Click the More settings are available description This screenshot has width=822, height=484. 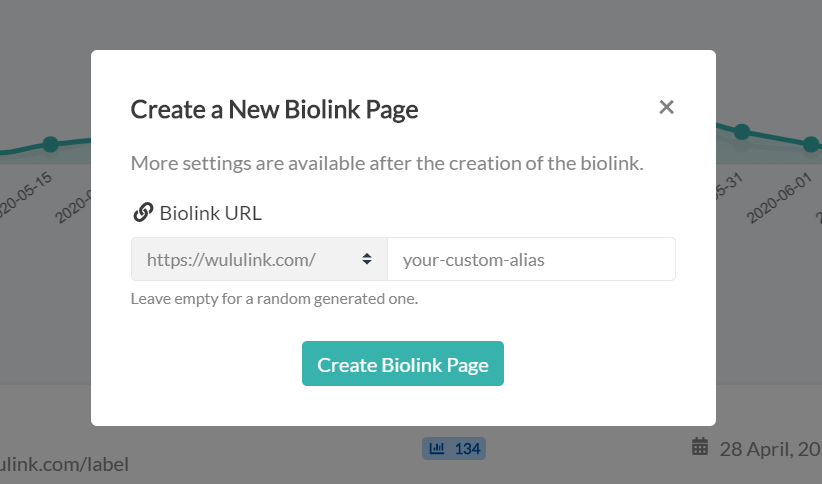coord(387,164)
